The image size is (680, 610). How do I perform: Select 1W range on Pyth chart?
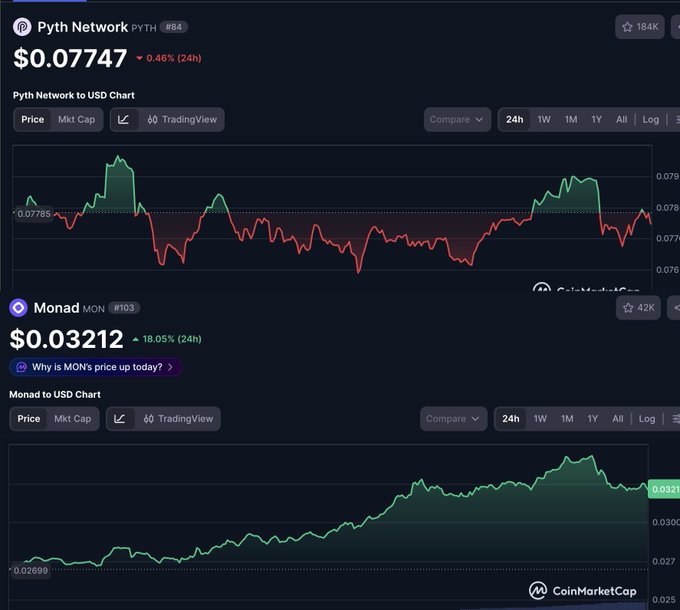(544, 120)
